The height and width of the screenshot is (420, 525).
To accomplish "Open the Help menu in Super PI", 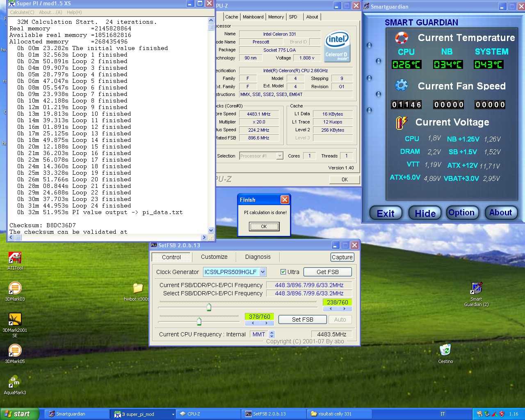I will tap(74, 12).
